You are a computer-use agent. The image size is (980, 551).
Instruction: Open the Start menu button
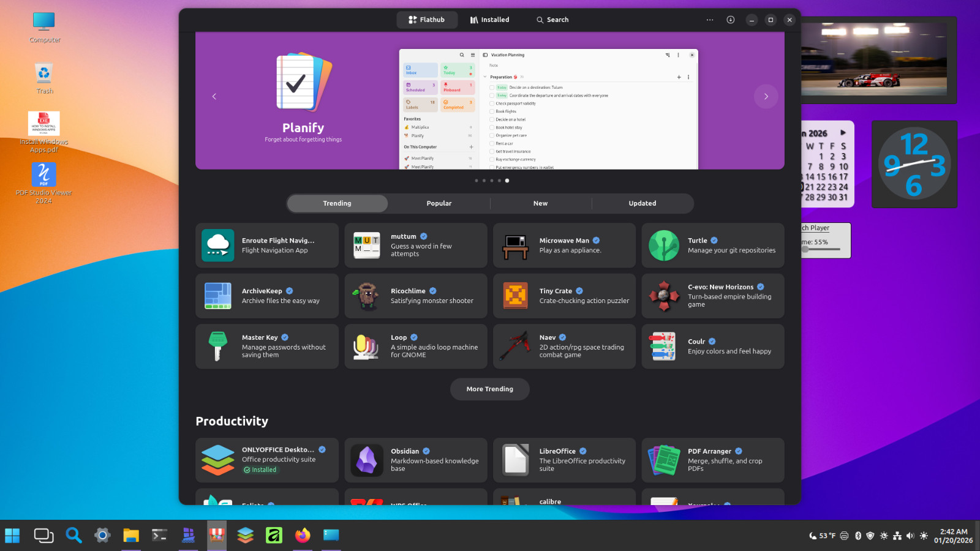(12, 536)
